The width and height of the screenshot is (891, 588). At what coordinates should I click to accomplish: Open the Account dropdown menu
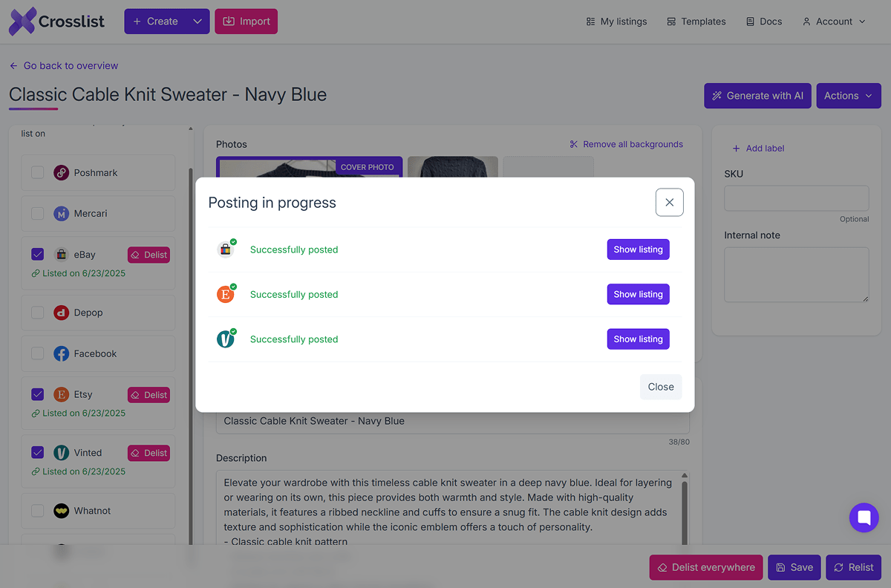(x=834, y=22)
